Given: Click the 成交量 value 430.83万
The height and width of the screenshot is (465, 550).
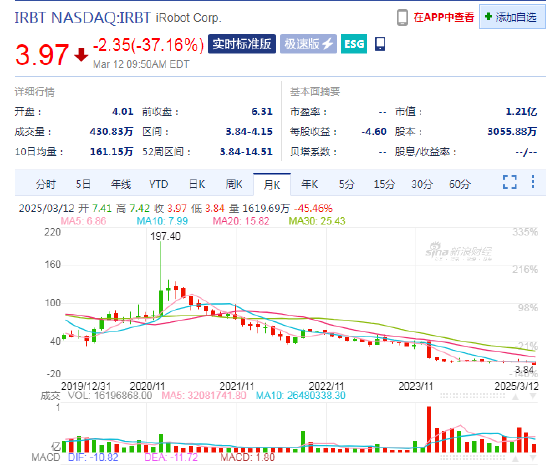Looking at the screenshot, I should (x=111, y=132).
